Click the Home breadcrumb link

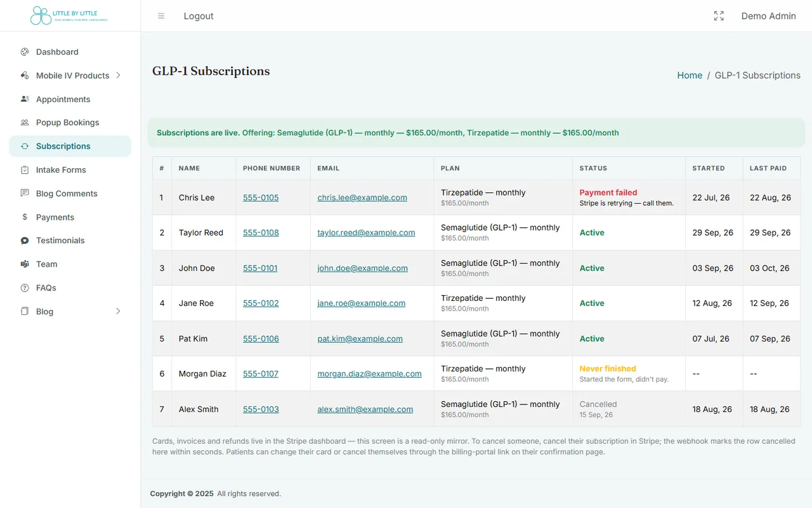690,75
